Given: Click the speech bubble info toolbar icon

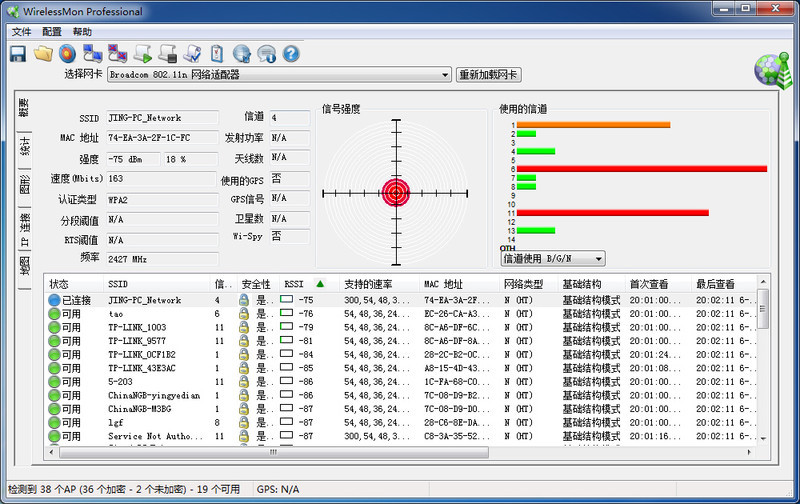Looking at the screenshot, I should tap(266, 54).
